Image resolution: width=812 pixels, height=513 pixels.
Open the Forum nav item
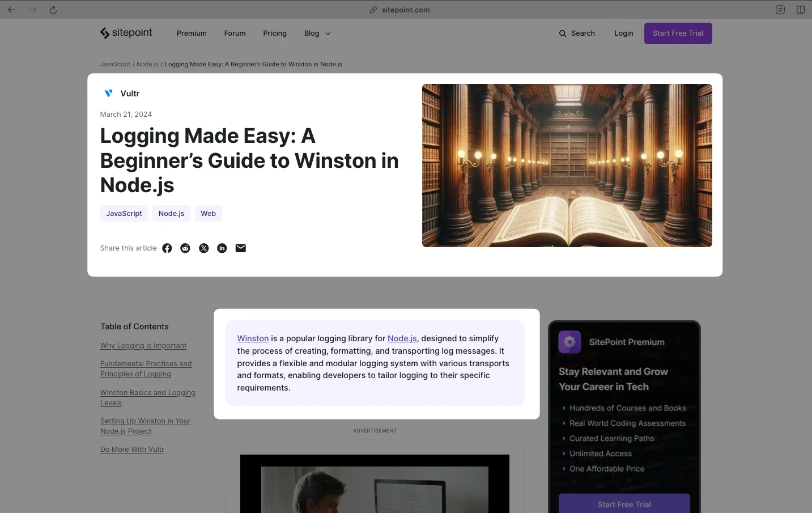click(x=235, y=33)
